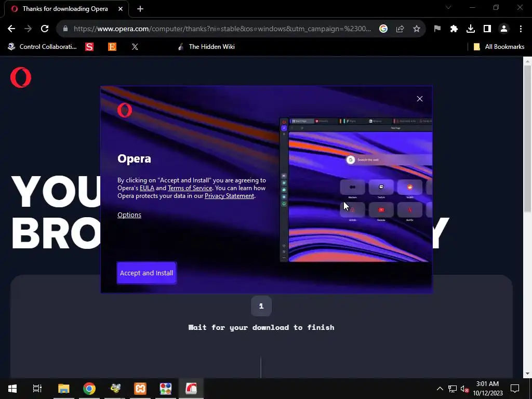Open the bee app on taskbar
This screenshot has height=399, width=532.
pyautogui.click(x=115, y=389)
